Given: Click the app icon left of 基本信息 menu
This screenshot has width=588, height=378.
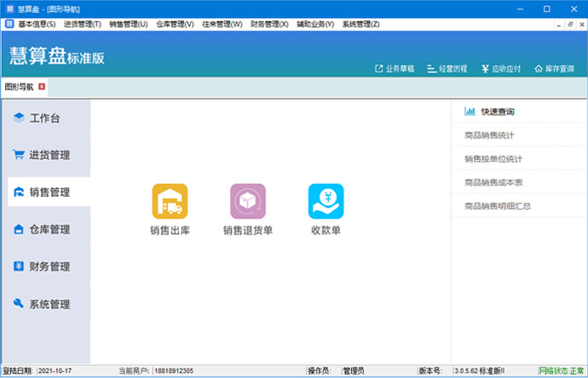Looking at the screenshot, I should coord(9,24).
